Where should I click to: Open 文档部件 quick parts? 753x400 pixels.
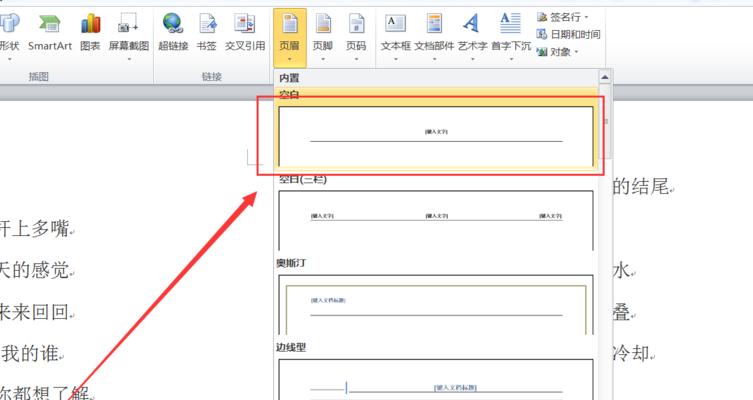[434, 37]
